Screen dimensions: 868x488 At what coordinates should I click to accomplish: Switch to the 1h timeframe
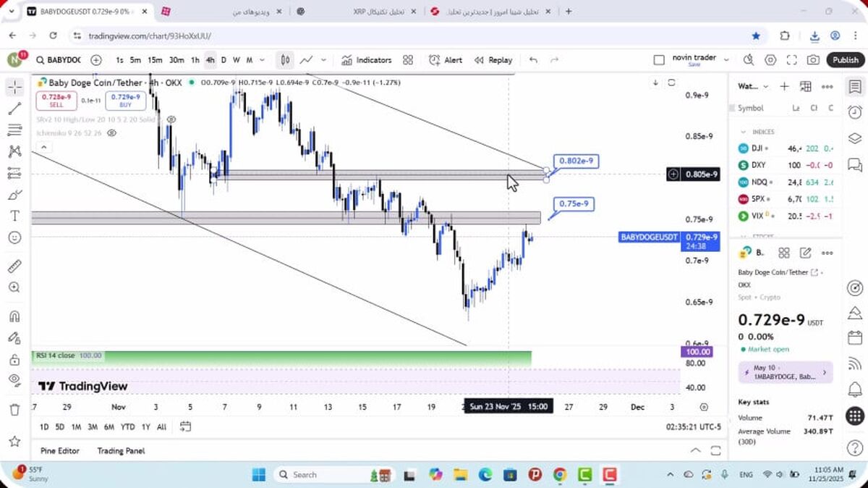[x=195, y=60]
